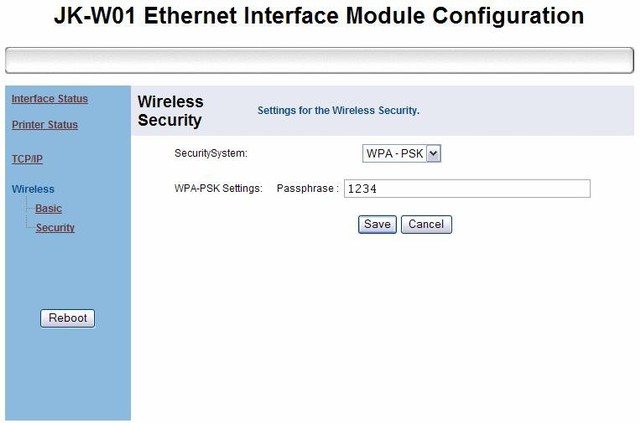Open the TCP/IP settings link
This screenshot has width=640, height=423.
pos(27,159)
